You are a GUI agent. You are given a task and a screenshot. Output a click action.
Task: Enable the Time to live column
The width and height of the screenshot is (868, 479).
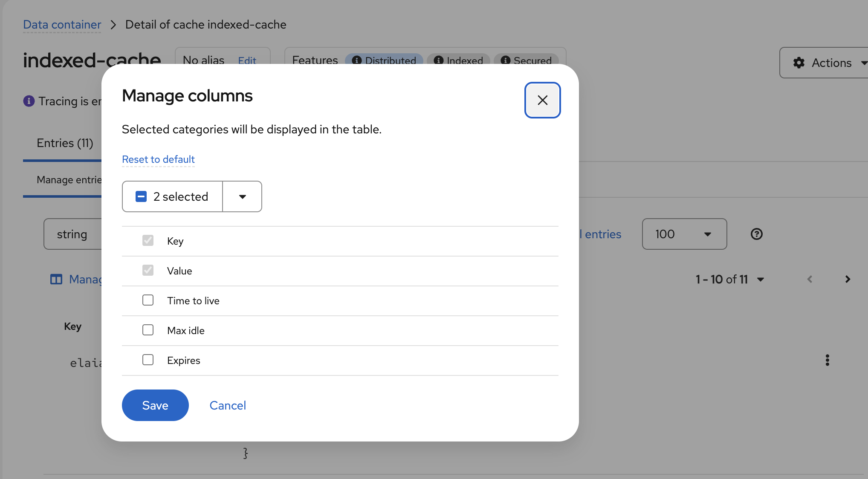click(x=148, y=300)
